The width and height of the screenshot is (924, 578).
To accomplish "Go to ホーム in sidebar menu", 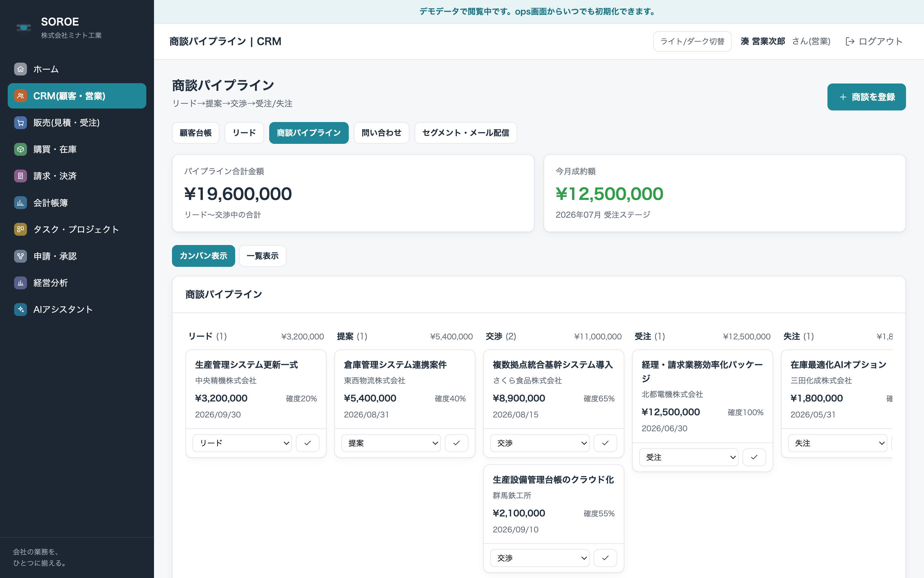I will coord(77,69).
